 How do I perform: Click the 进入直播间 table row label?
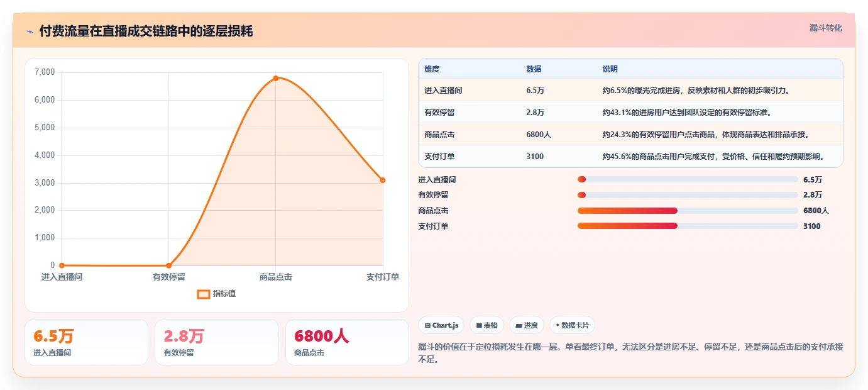444,91
